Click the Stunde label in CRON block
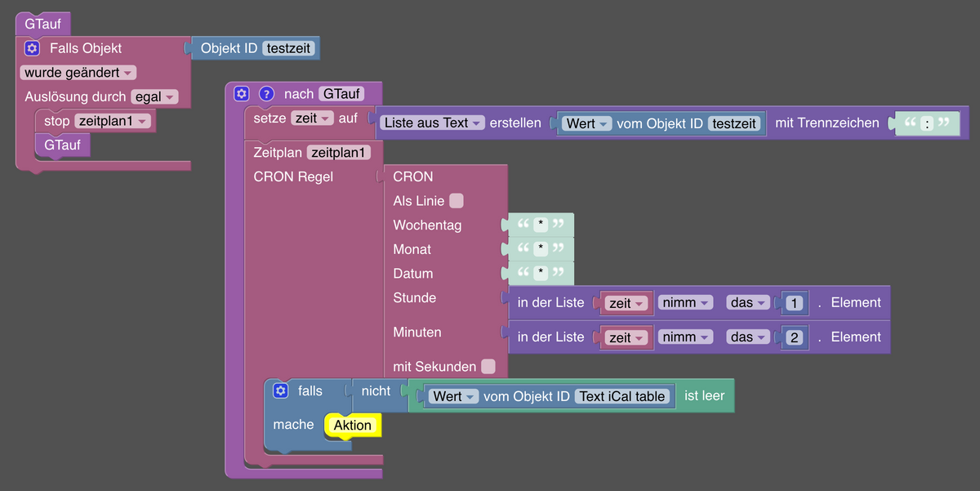Viewport: 980px width, 491px height. tap(415, 297)
